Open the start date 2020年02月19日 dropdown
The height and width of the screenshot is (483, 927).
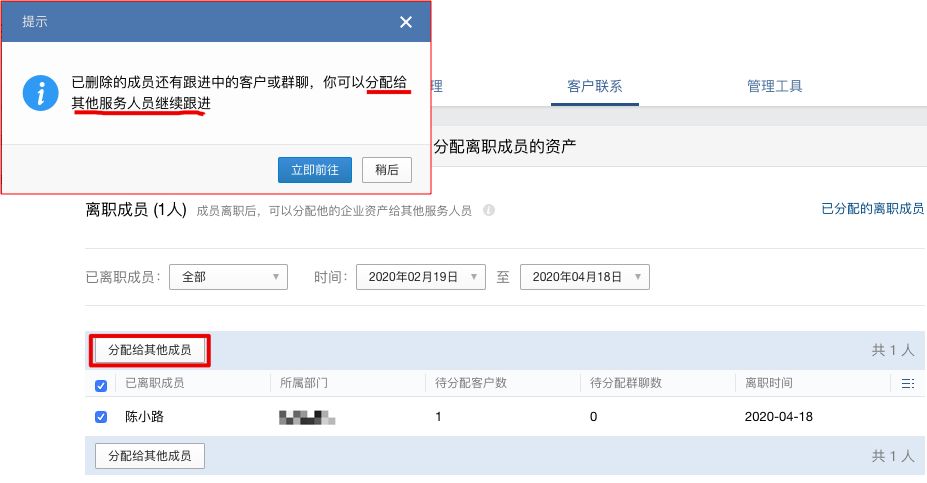click(x=420, y=277)
